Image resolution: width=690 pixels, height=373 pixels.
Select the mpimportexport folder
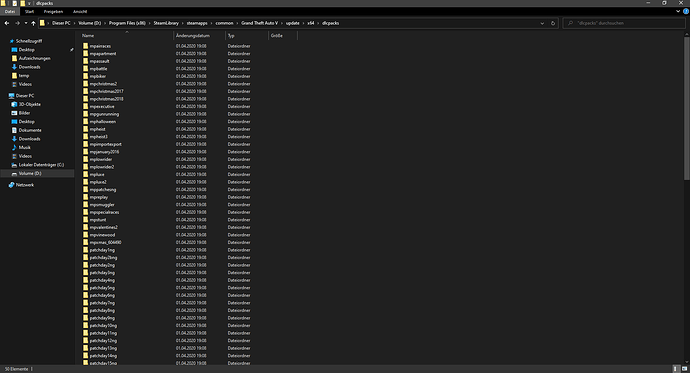coord(105,144)
